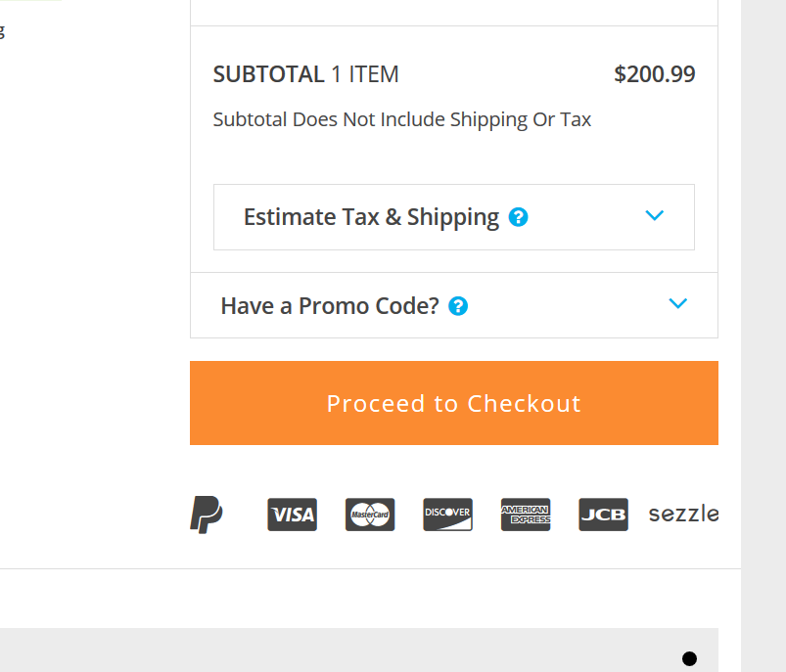Screen dimensions: 786x672
Task: Expand the Estimate Tax & Shipping chevron
Action: 654,215
